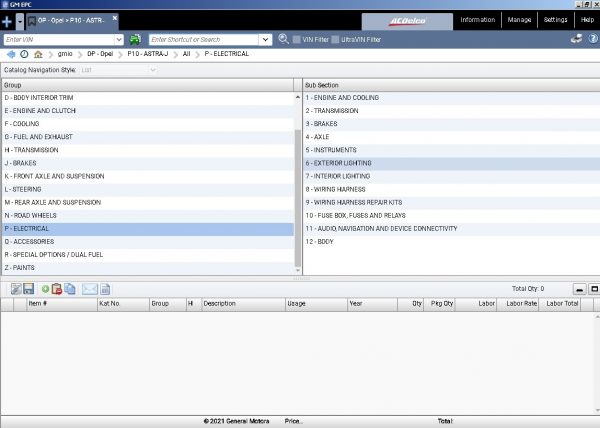Open the dropdown arrow beside the plus icon

(x=20, y=22)
